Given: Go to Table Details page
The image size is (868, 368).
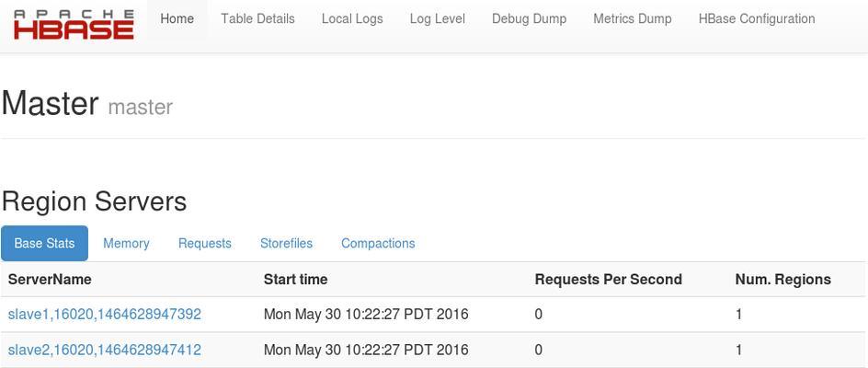Looking at the screenshot, I should pos(258,18).
